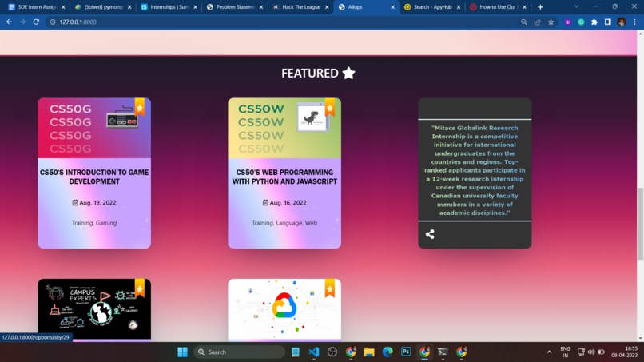The width and height of the screenshot is (644, 362).
Task: Click the site info icon beside URL
Action: point(53,22)
